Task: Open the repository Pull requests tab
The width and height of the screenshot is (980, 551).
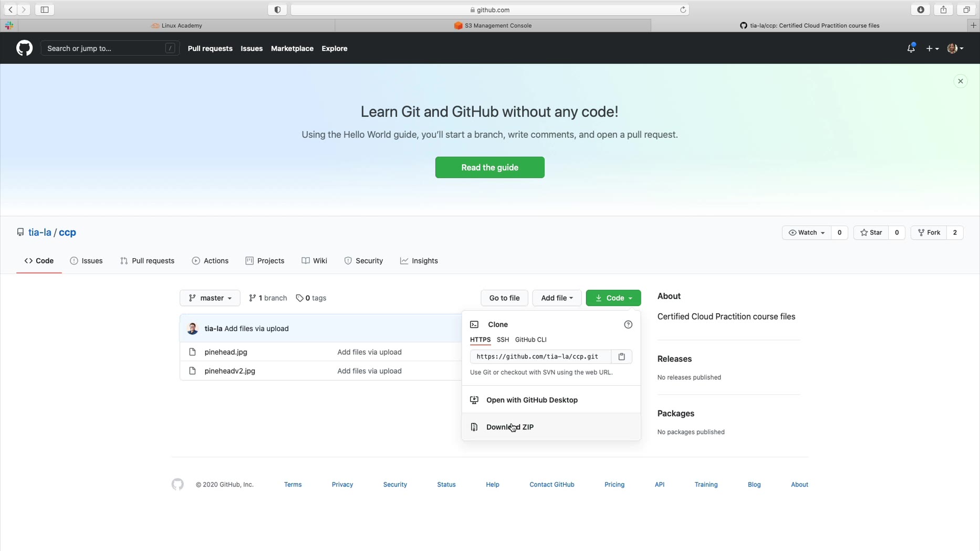Action: [147, 261]
